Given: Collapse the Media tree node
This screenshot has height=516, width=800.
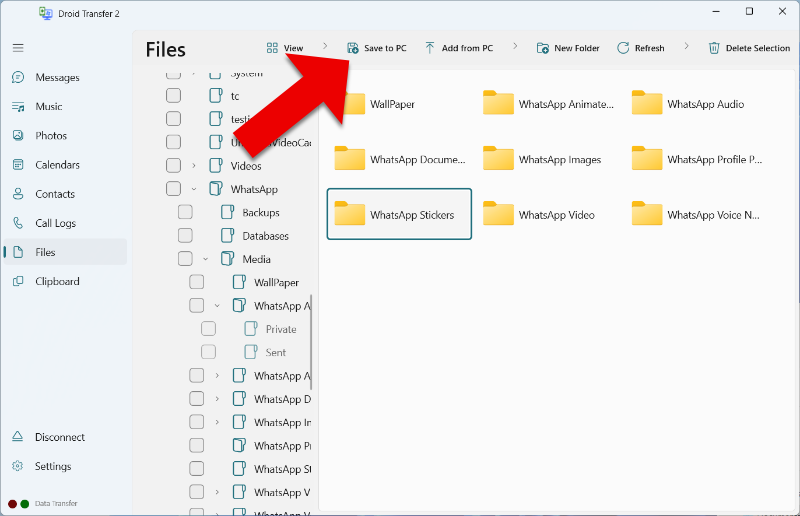Looking at the screenshot, I should point(206,259).
